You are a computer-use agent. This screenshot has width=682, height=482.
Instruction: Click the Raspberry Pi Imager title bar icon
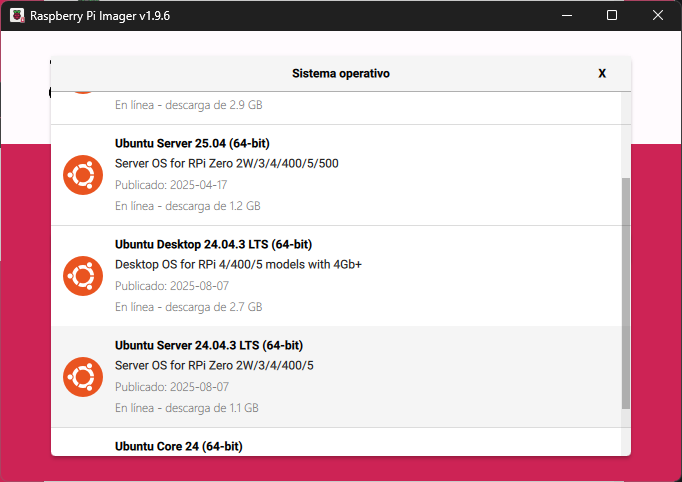click(x=17, y=16)
